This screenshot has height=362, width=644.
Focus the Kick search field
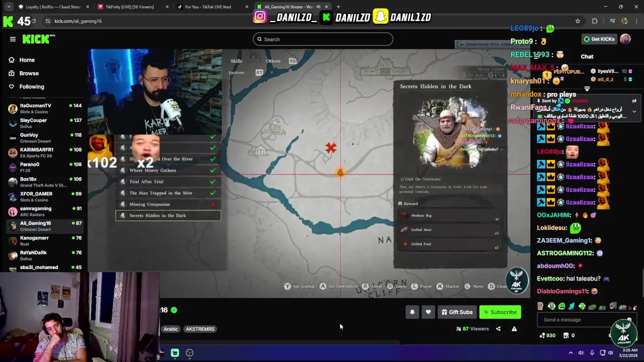[x=323, y=39]
